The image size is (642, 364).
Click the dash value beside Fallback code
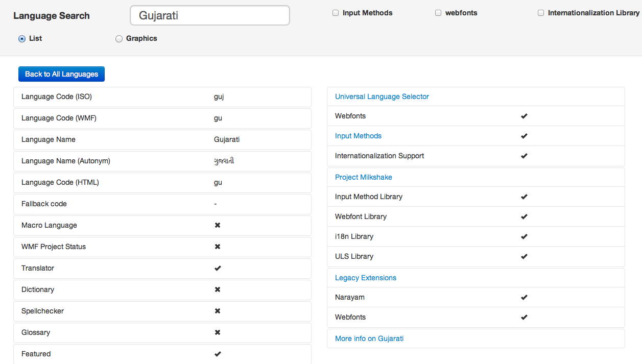pos(216,204)
